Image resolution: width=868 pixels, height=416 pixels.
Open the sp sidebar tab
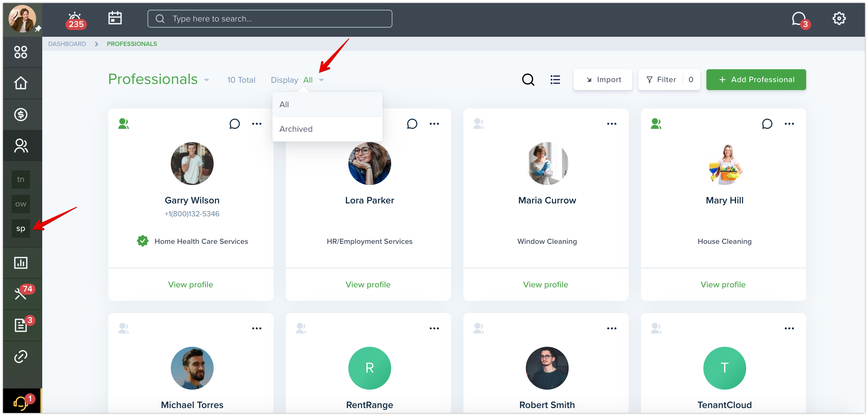point(21,229)
